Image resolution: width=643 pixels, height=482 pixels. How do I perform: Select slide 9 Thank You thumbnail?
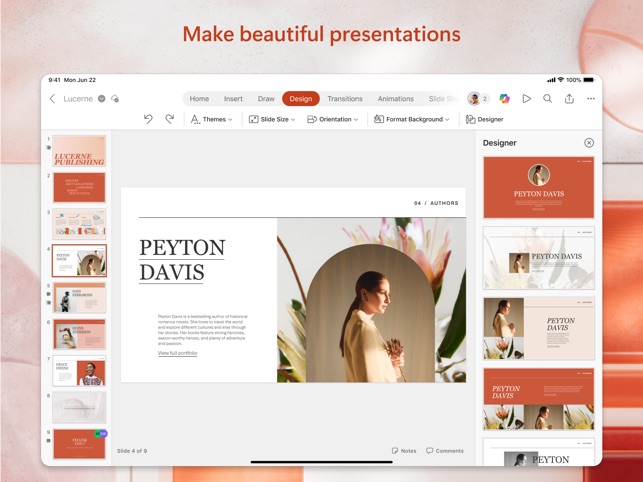click(79, 444)
